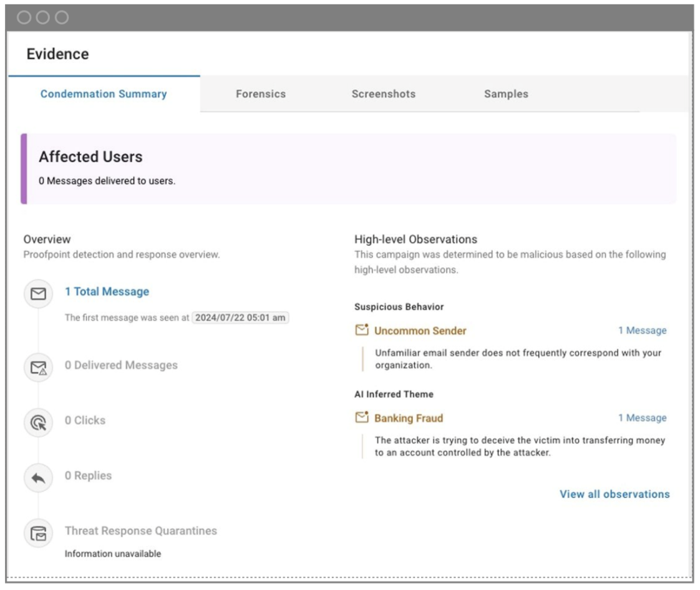
Task: Click 0 Messages delivered to users text
Action: [107, 181]
